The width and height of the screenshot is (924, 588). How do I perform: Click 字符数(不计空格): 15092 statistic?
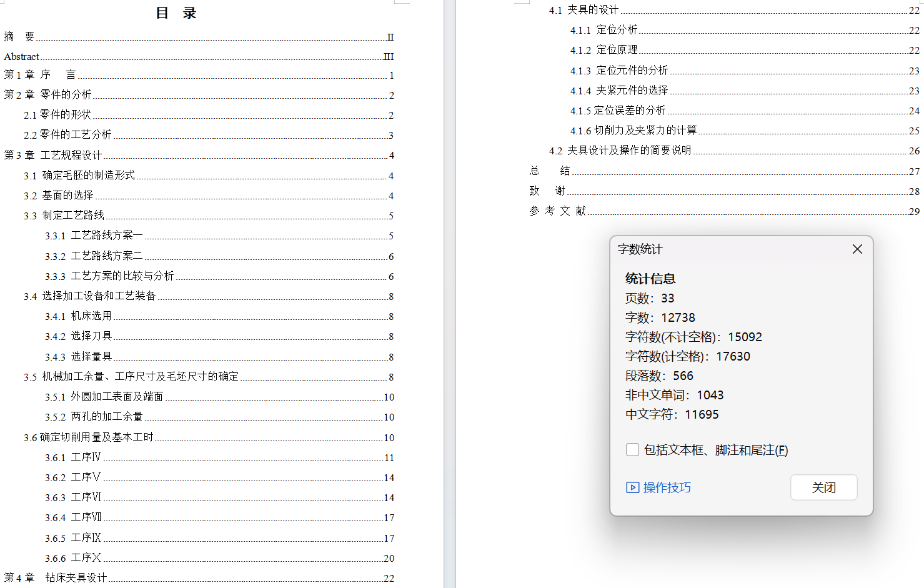693,337
